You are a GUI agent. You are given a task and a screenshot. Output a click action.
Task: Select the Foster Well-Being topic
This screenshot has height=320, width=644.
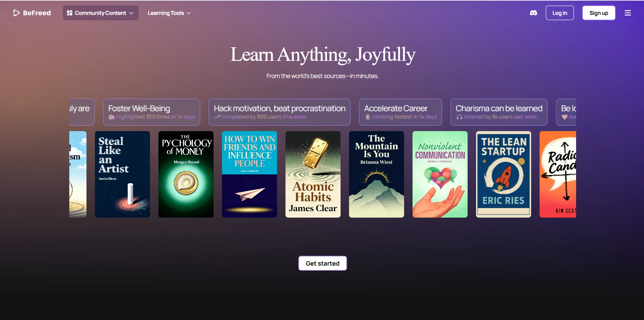152,112
